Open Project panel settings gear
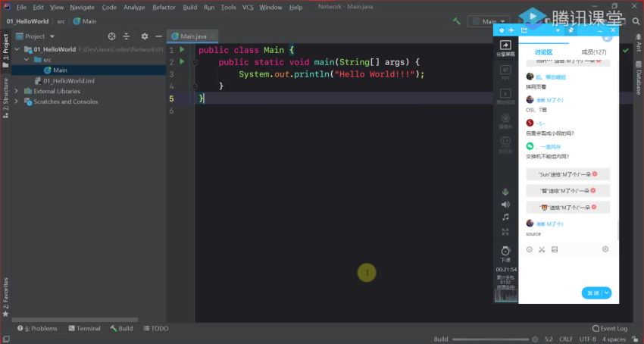 click(145, 36)
